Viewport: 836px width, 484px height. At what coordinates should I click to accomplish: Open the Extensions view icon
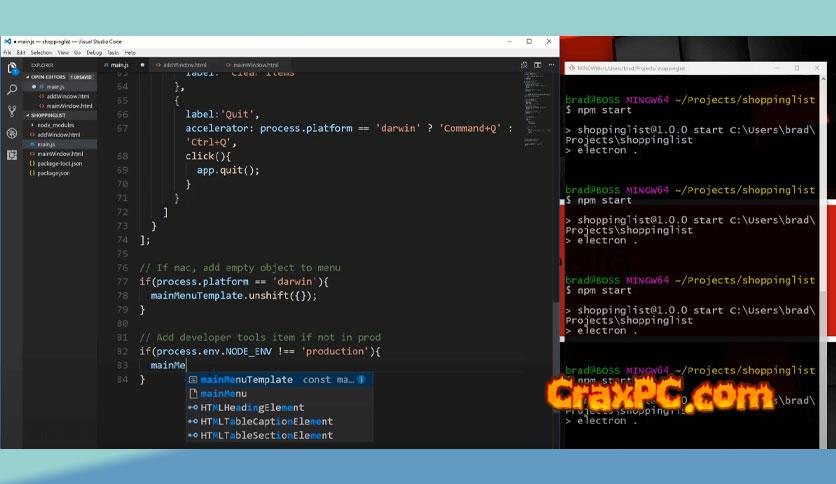pos(12,155)
